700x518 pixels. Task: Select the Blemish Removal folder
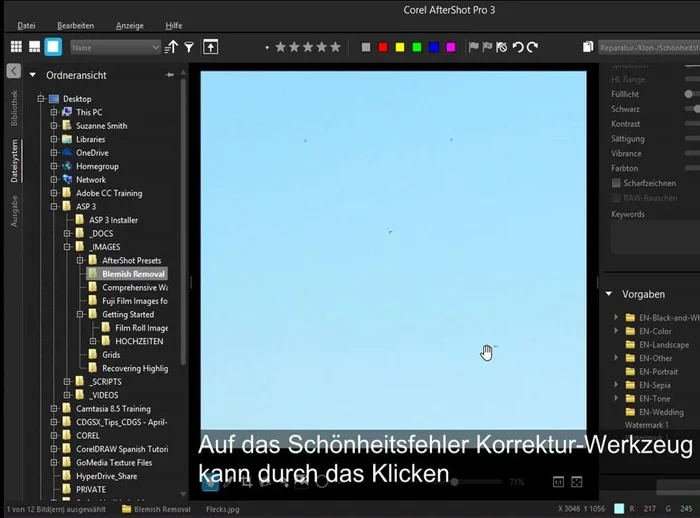point(128,274)
